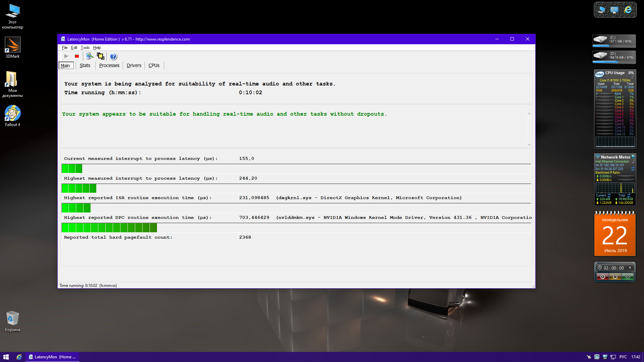The width and height of the screenshot is (644, 362).
Task: Open the C: drive gadget
Action: [x=614, y=41]
